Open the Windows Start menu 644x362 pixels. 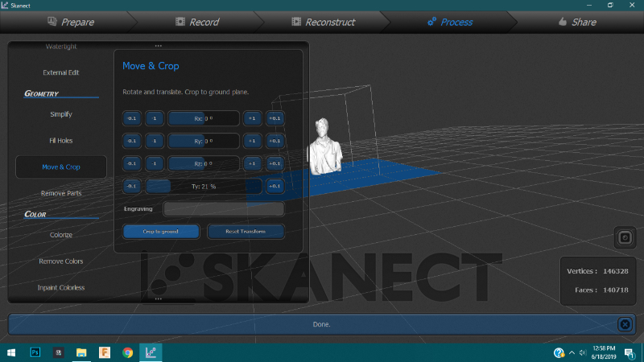point(11,352)
